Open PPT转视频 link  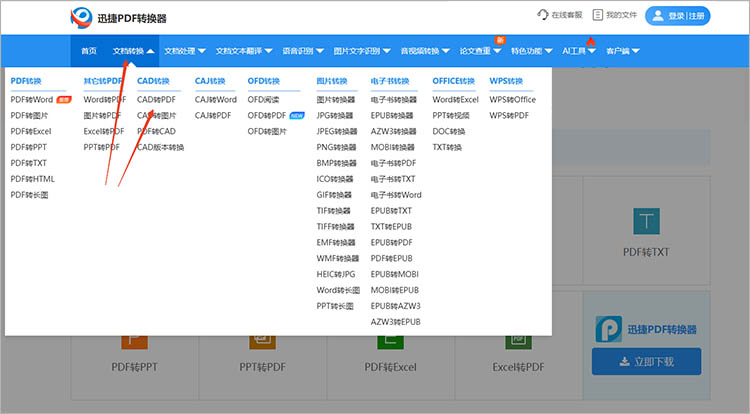451,115
